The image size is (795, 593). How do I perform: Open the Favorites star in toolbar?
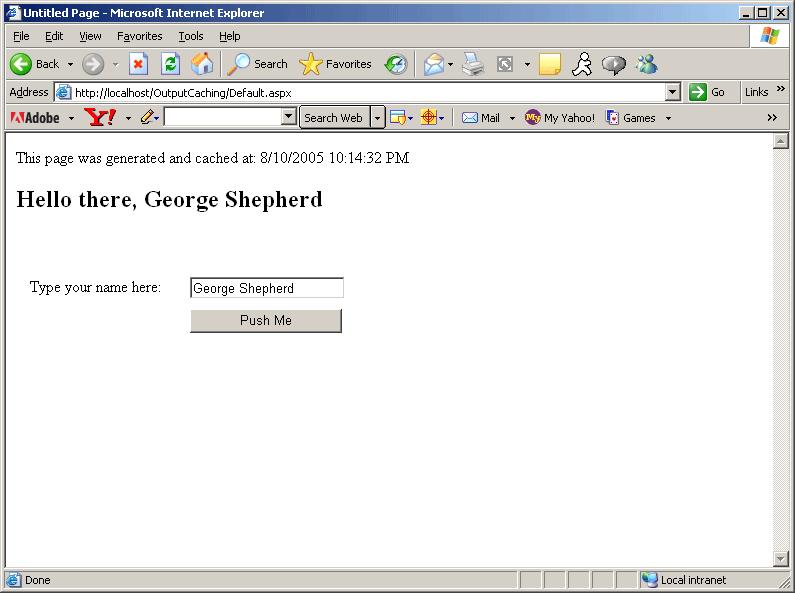[x=336, y=64]
